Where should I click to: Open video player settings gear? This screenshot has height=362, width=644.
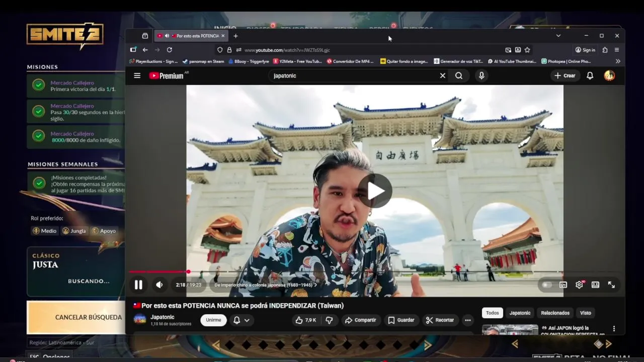(x=580, y=285)
